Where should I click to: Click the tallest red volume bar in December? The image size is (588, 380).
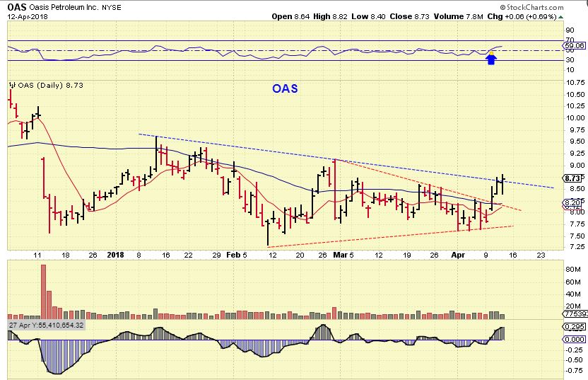[x=44, y=292]
